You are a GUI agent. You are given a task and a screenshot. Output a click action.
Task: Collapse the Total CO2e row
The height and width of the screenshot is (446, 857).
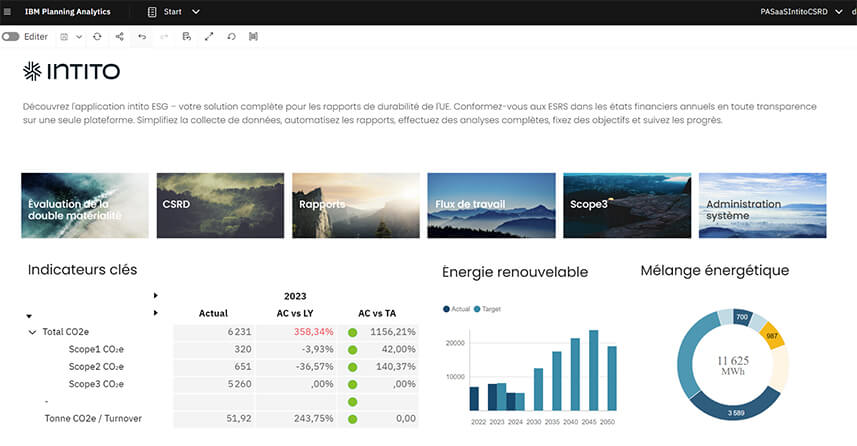pyautogui.click(x=32, y=332)
